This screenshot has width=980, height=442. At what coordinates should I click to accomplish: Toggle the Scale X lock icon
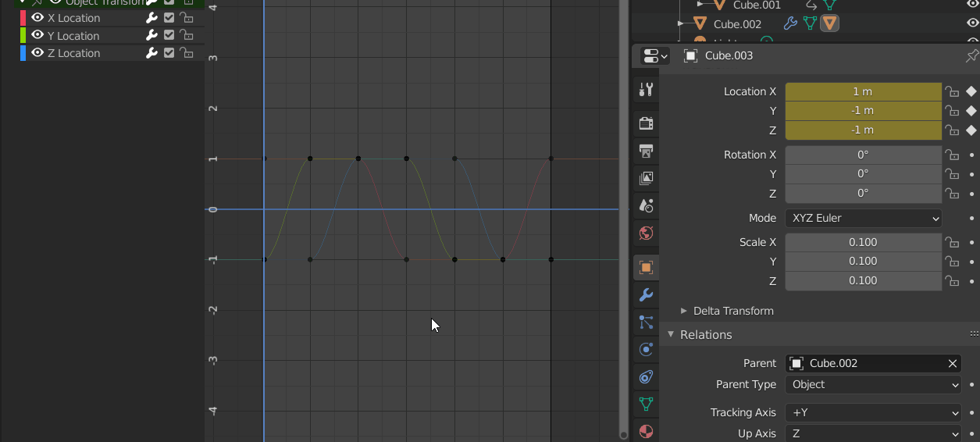[951, 242]
